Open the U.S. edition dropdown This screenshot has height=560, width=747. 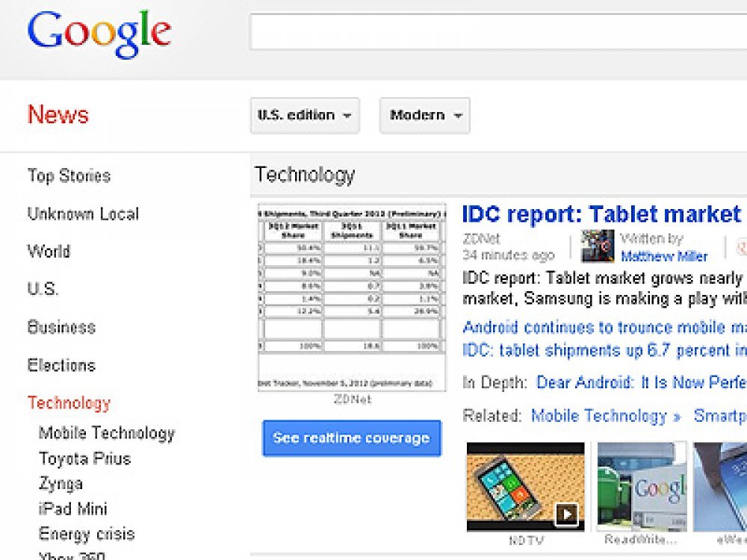click(305, 115)
